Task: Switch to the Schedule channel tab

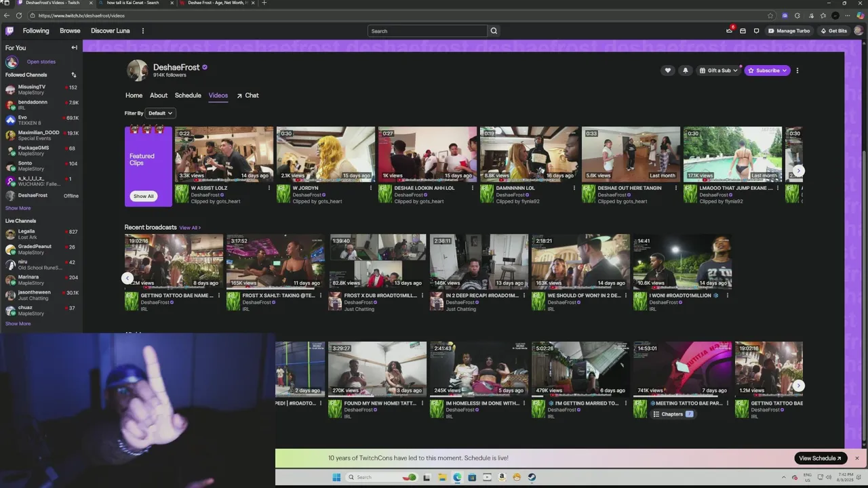Action: (x=188, y=96)
